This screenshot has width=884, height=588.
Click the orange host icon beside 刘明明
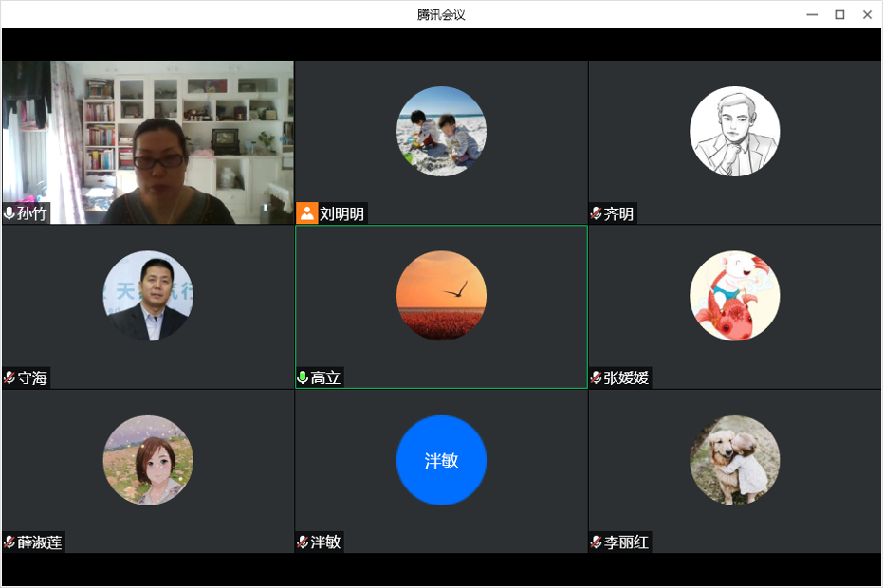(306, 213)
